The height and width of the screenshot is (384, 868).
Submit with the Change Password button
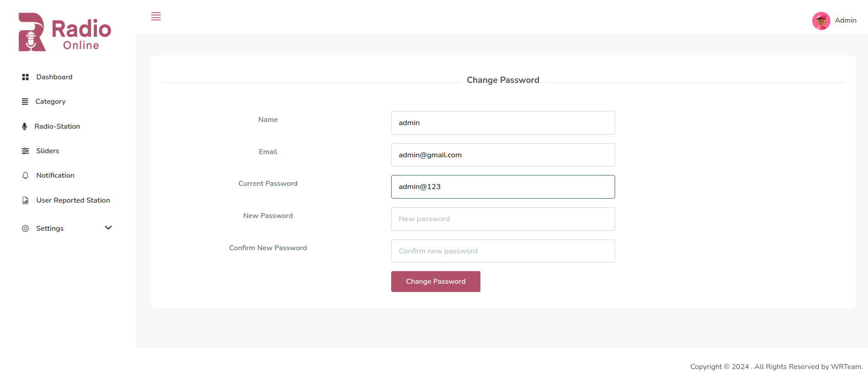[436, 282]
